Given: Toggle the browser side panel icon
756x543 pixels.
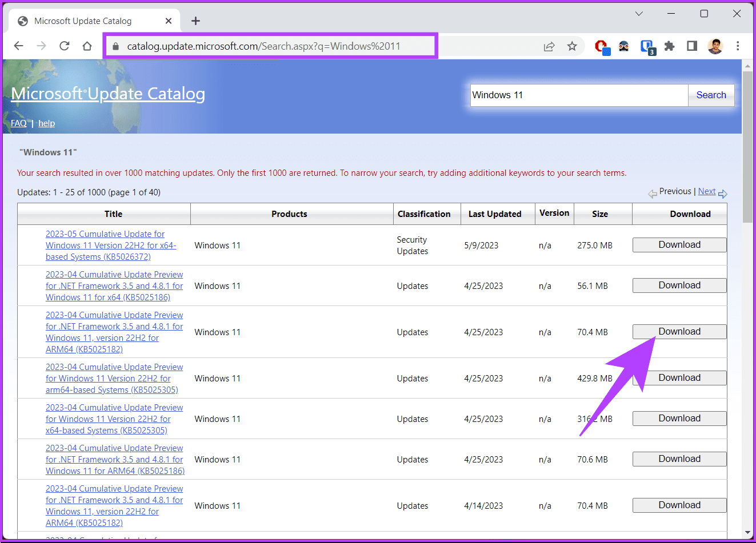Looking at the screenshot, I should point(691,46).
